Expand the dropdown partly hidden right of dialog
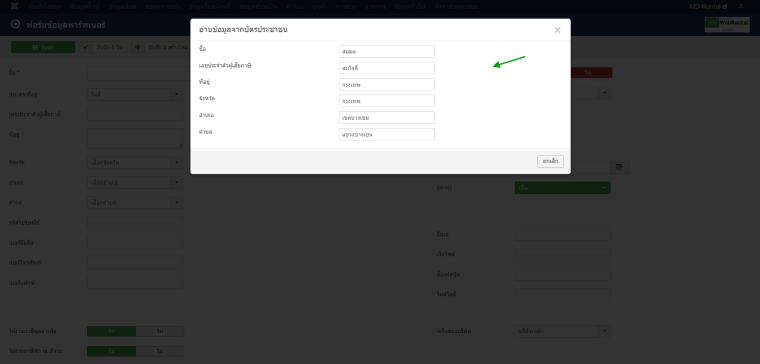 [604, 93]
